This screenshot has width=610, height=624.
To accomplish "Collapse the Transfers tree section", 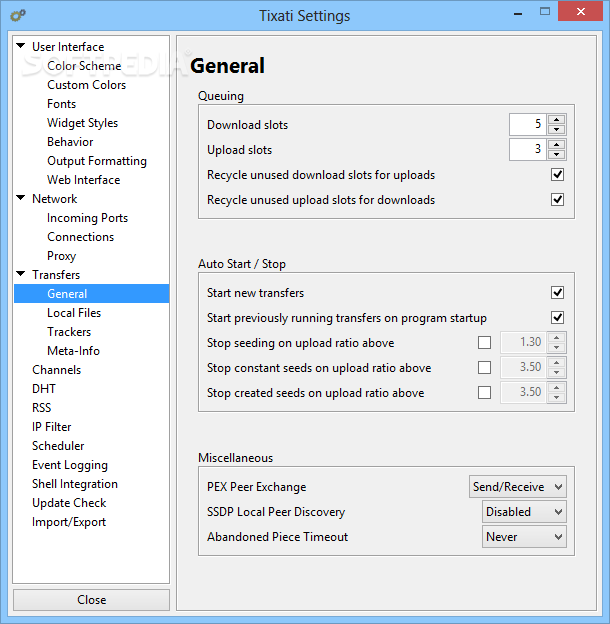I will (21, 274).
